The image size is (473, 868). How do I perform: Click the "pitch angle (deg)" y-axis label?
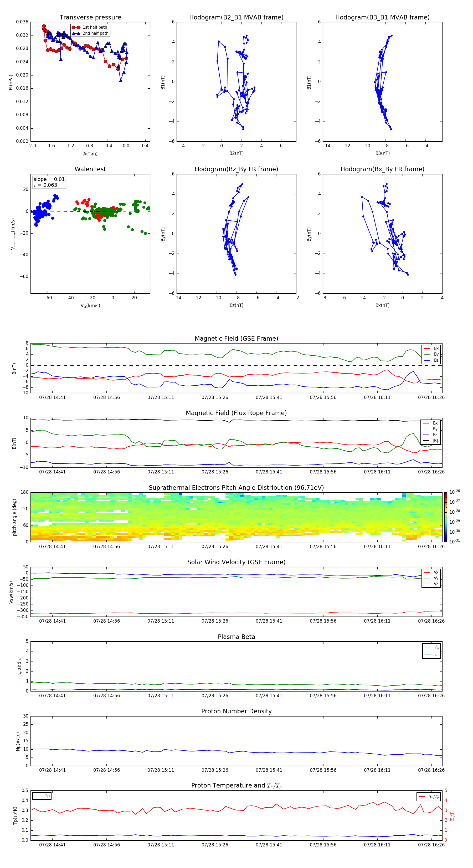(x=14, y=517)
